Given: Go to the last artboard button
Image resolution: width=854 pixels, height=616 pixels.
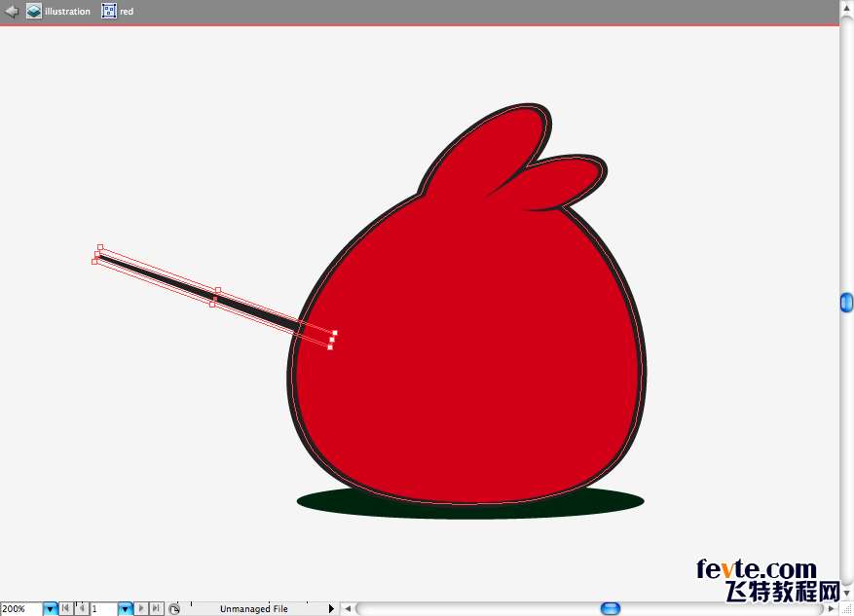Looking at the screenshot, I should (x=157, y=609).
